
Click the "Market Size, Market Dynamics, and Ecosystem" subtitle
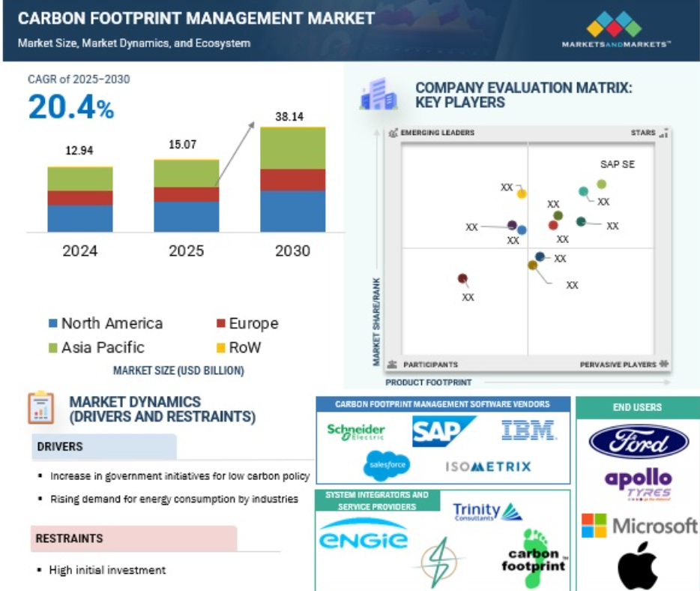point(134,43)
